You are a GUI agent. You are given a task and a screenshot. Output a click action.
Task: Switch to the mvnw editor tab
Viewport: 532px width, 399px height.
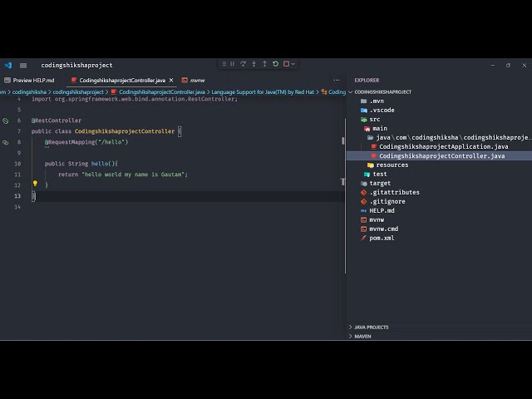(x=196, y=81)
